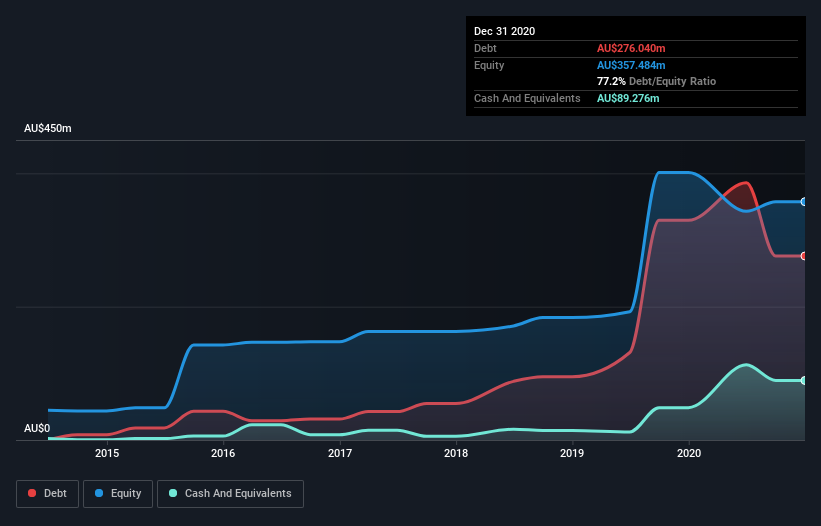Screen dimensions: 821x526
Task: Click the 77.2% Debt/Equity Ratio text
Action: coord(657,81)
